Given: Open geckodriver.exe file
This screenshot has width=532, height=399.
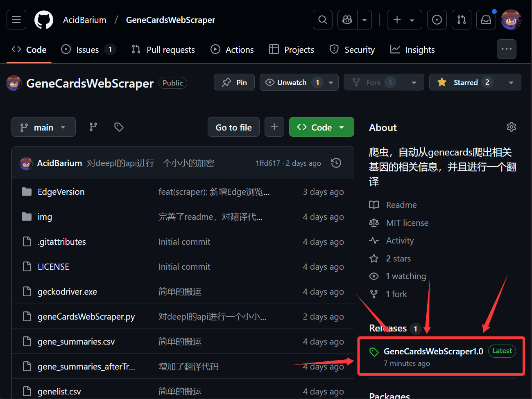Looking at the screenshot, I should pyautogui.click(x=67, y=291).
